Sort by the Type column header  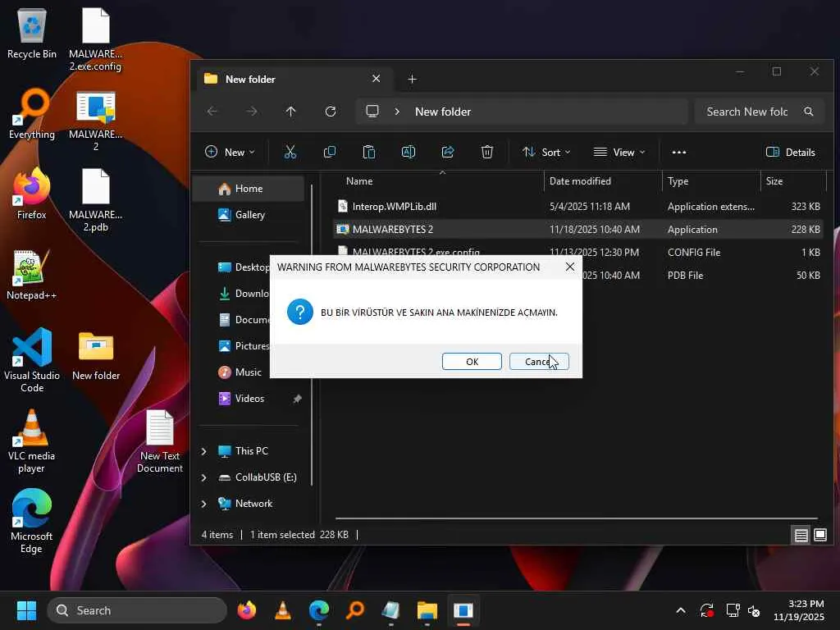pos(711,181)
